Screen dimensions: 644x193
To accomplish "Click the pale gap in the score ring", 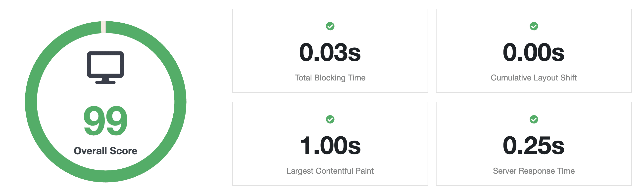I will click(x=103, y=27).
